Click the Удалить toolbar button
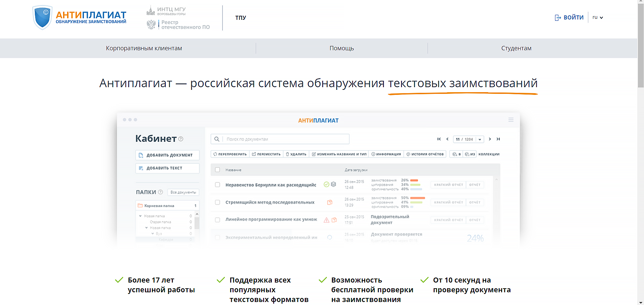 point(296,154)
